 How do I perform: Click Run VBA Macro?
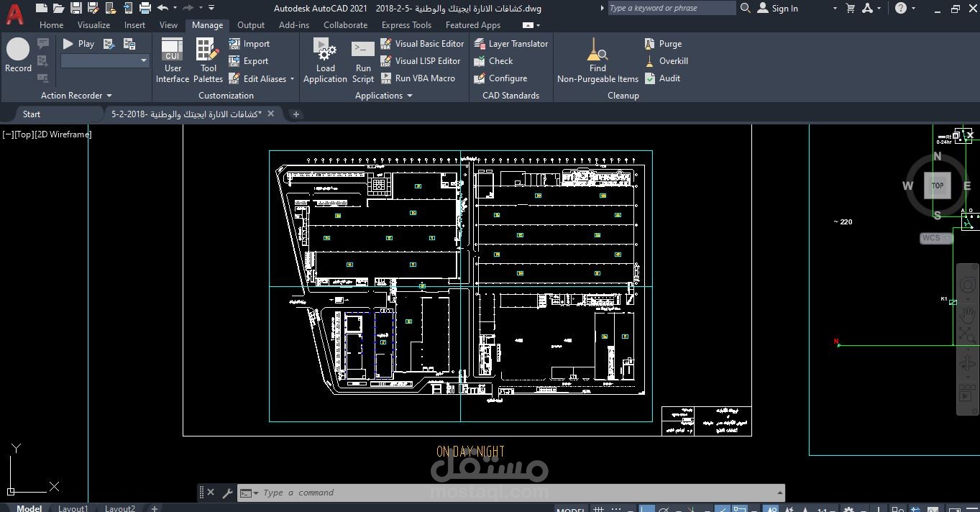coord(418,78)
